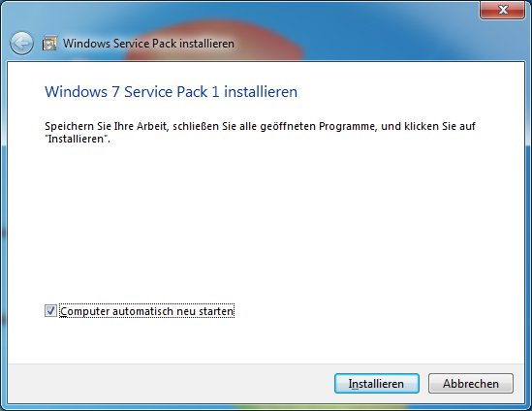The height and width of the screenshot is (411, 532).
Task: Click the 'Computer automatisch neu starten' label
Action: (147, 311)
